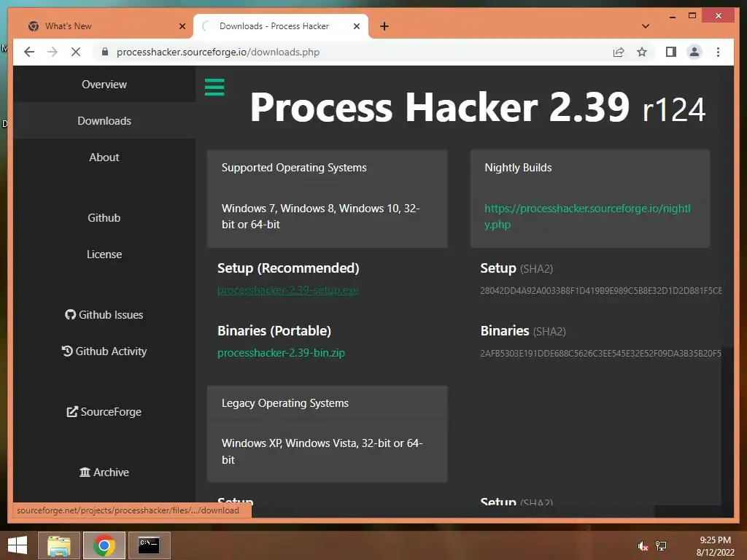The image size is (747, 560).
Task: Click the Github Activity history icon
Action: pyautogui.click(x=67, y=351)
